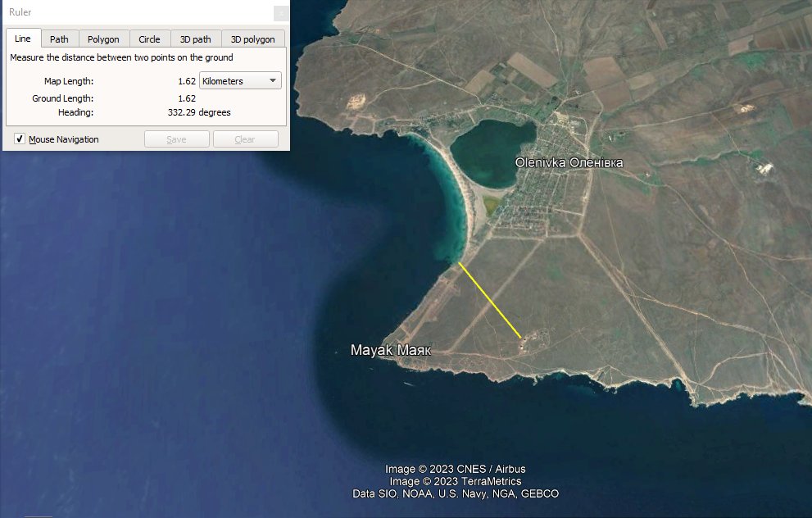This screenshot has height=518, width=812.
Task: Click the Map Length value 1.62
Action: tap(186, 81)
